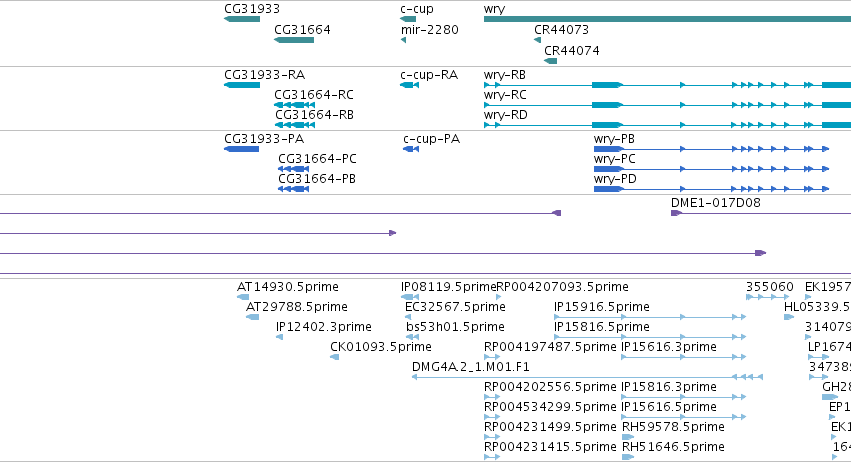The height and width of the screenshot is (462, 851).
Task: Select IP15816.5prime EST
Action: pos(650,337)
